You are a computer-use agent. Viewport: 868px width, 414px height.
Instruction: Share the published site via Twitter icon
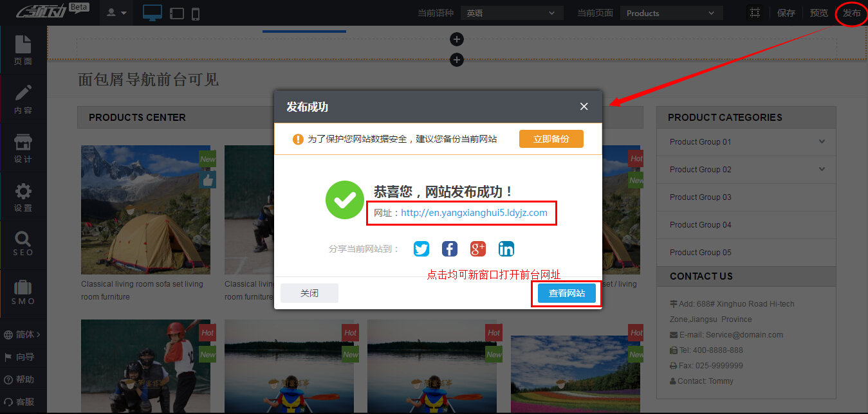pyautogui.click(x=421, y=249)
